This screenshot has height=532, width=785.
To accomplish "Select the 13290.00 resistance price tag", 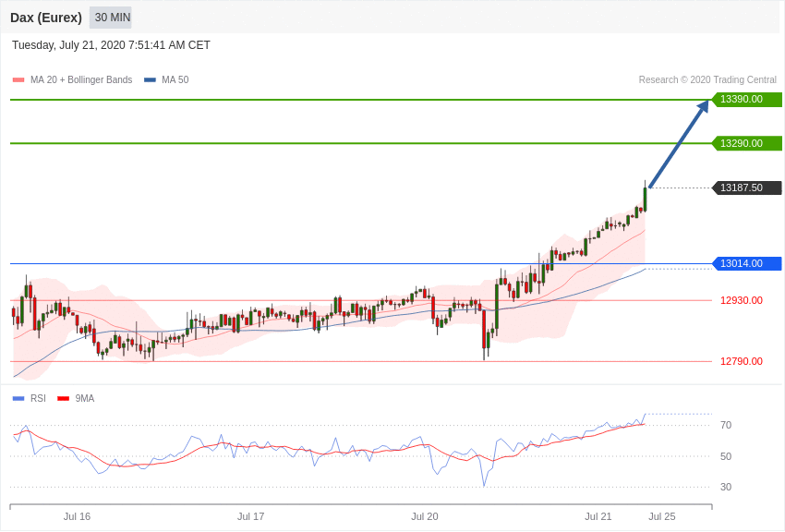I will point(746,144).
